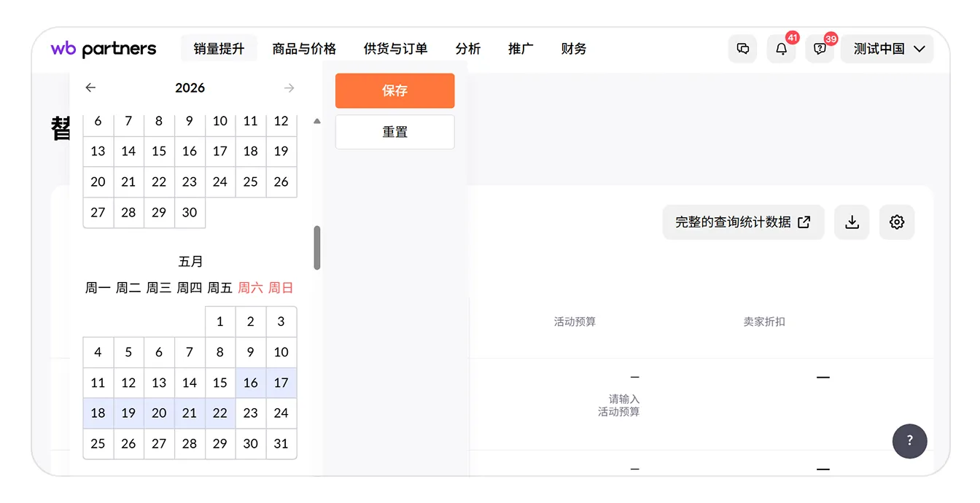Image resolution: width=980 pixels, height=503 pixels.
Task: Select highlighted May 16 in calendar
Action: (x=251, y=383)
